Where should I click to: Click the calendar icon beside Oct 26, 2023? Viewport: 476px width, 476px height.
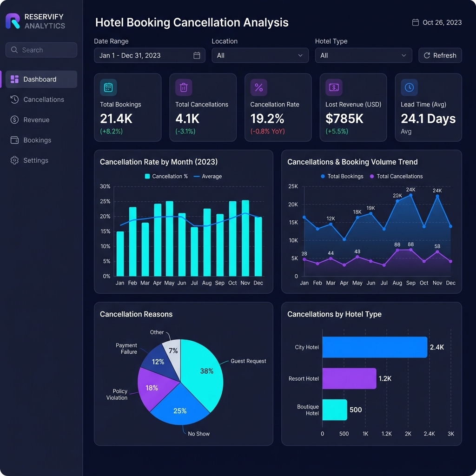[416, 22]
